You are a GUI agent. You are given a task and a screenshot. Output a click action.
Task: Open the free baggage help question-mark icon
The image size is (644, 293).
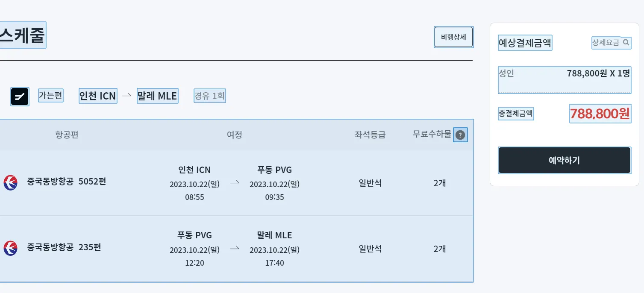click(x=460, y=135)
